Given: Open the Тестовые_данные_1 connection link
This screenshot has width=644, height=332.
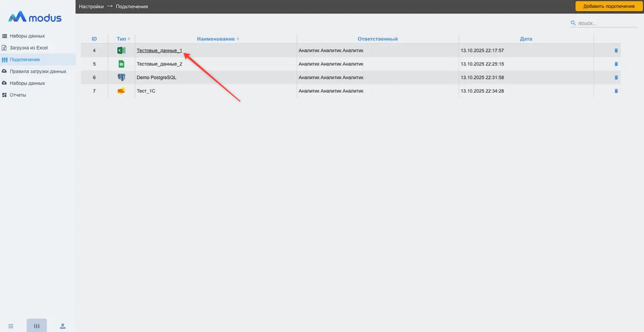Looking at the screenshot, I should click(x=159, y=51).
